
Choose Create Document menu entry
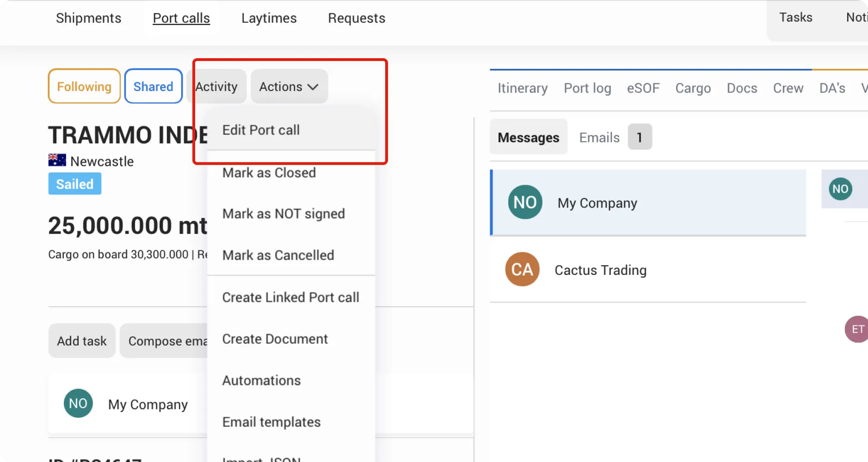coord(291,339)
